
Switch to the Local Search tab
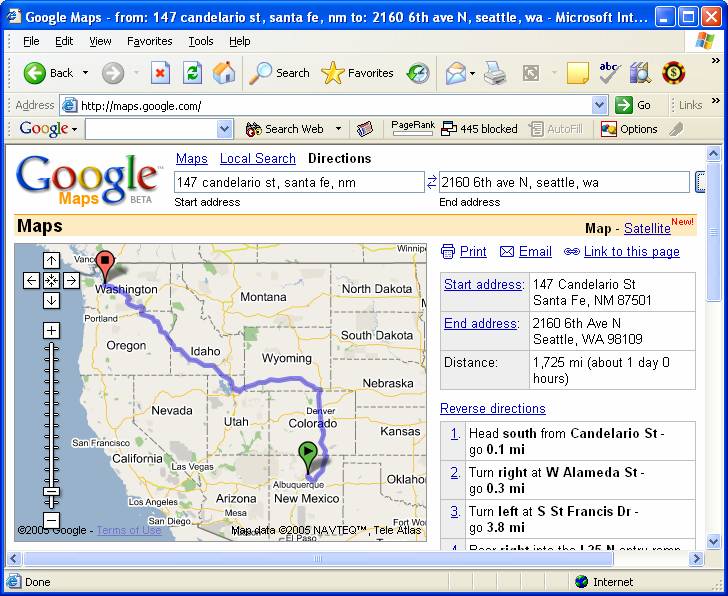click(258, 158)
